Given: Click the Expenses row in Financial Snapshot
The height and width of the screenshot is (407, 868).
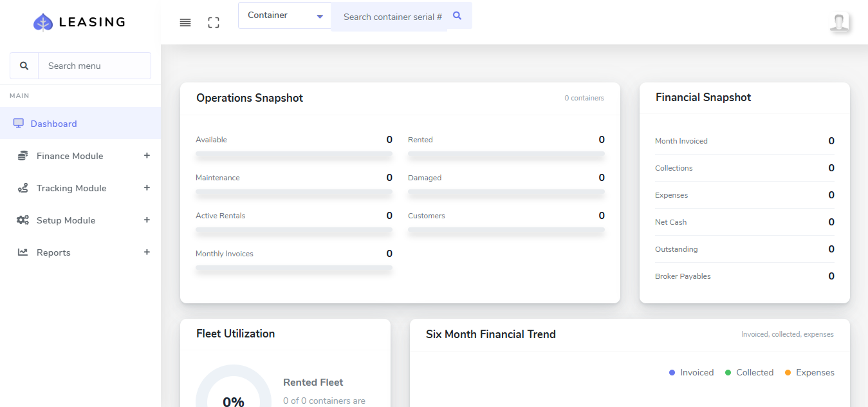Looking at the screenshot, I should pos(744,195).
